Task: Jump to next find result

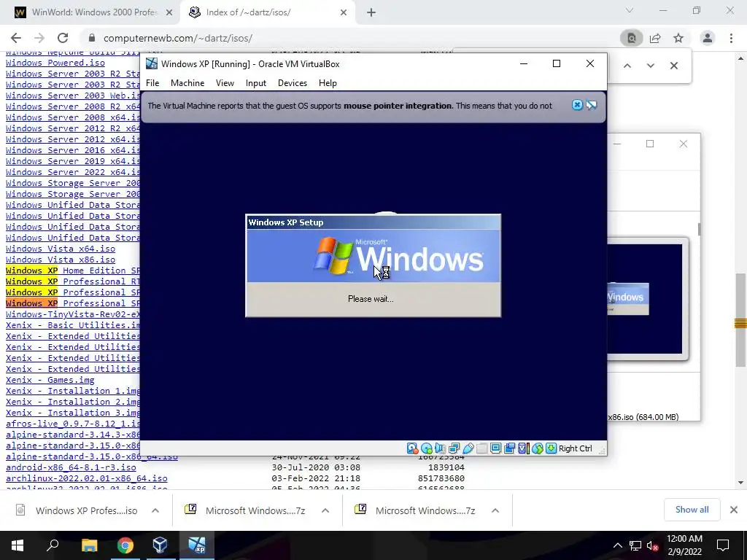Action: (650, 66)
